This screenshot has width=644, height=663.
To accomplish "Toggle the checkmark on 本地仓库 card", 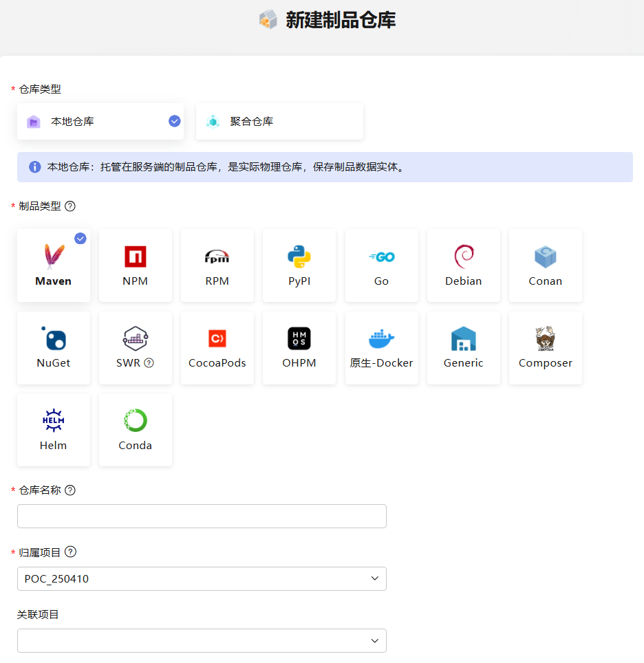I will click(175, 121).
